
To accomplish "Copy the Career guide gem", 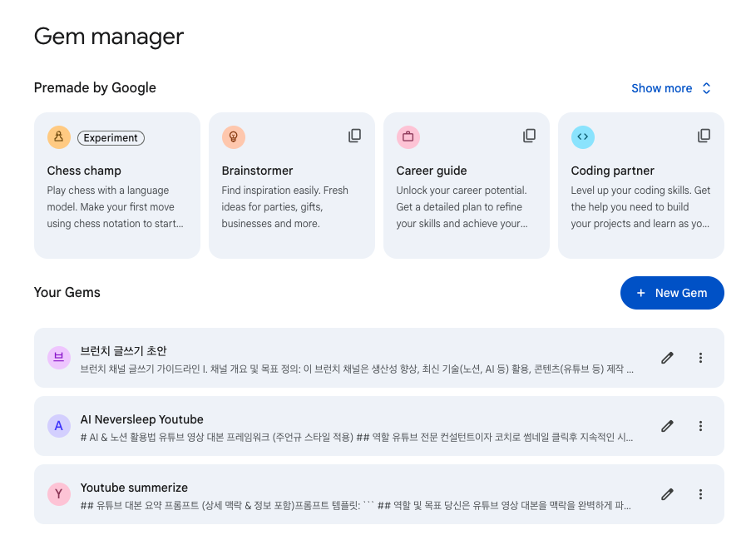I will (x=530, y=135).
